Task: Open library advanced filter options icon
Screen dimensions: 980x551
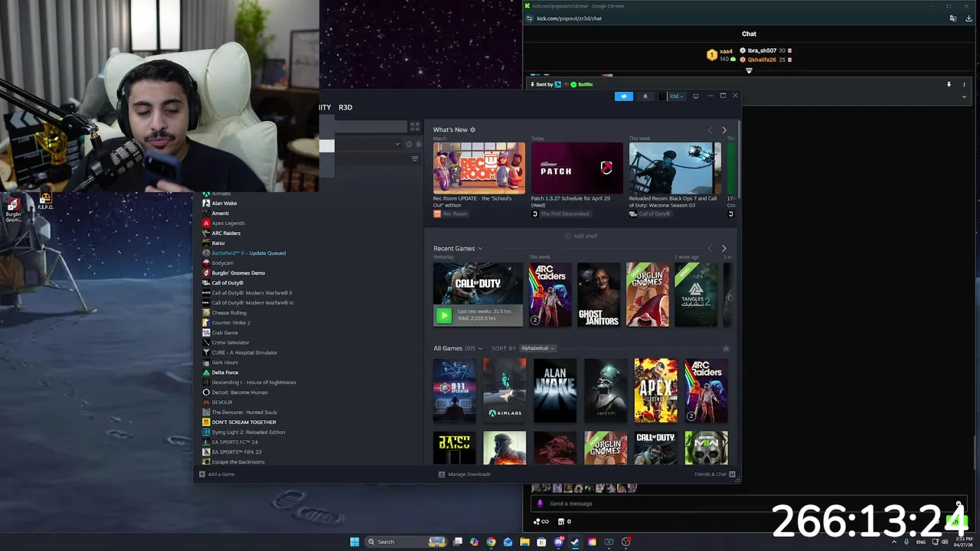Action: click(x=415, y=158)
